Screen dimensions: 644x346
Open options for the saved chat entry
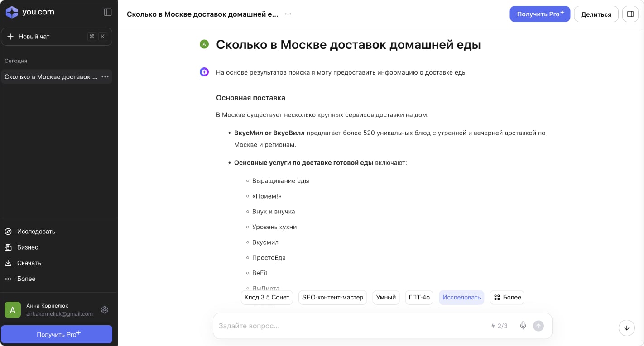tap(105, 76)
